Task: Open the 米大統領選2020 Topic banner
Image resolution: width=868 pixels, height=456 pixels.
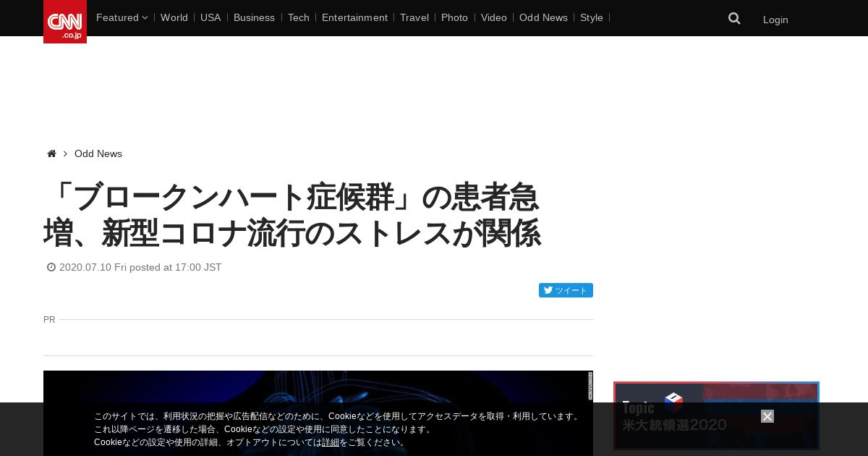Action: pos(716,416)
